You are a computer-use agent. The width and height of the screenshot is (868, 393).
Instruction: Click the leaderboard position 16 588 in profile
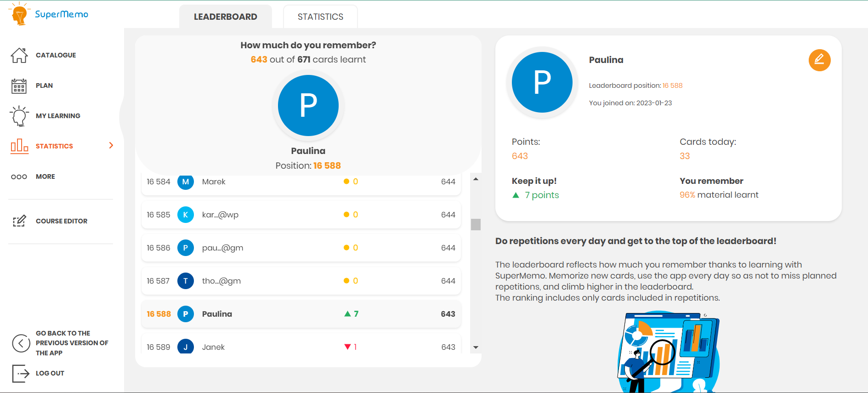coord(672,85)
